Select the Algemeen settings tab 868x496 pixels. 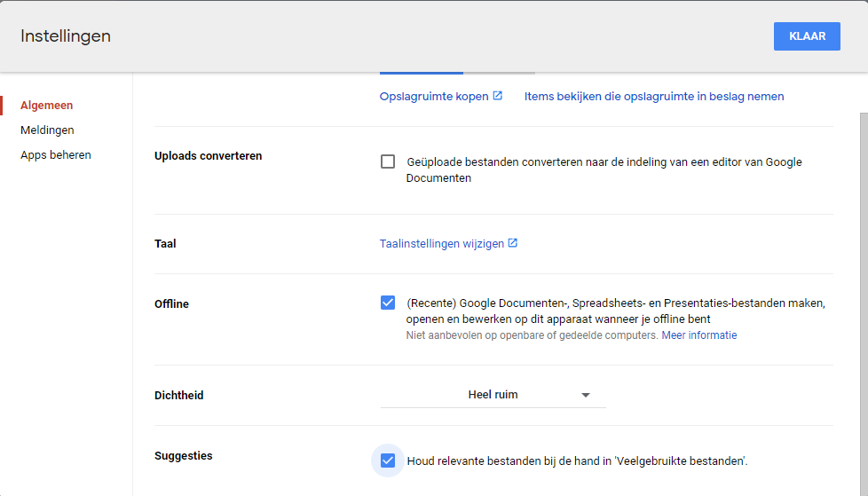(x=46, y=106)
